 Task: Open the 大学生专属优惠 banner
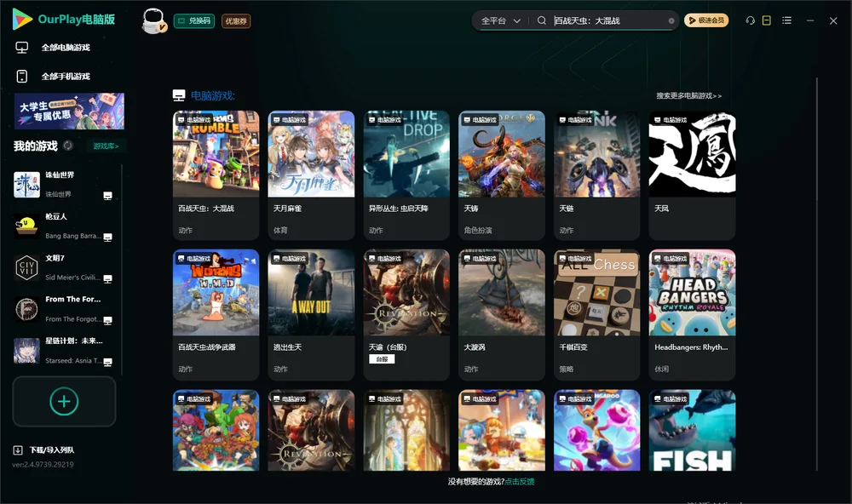[x=69, y=111]
